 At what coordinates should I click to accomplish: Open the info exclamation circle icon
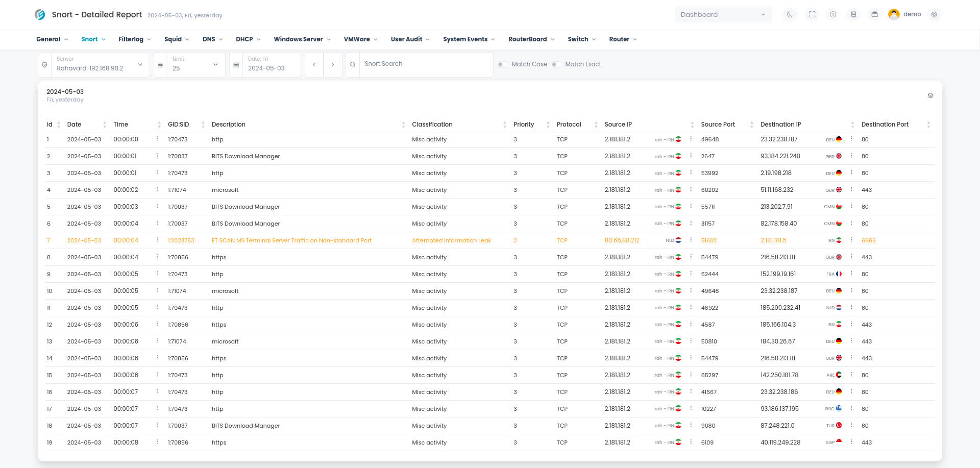(x=833, y=15)
